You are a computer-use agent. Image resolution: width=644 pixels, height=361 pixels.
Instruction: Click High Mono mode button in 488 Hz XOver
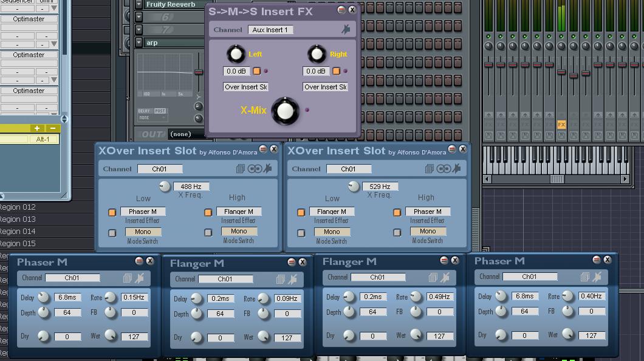239,231
